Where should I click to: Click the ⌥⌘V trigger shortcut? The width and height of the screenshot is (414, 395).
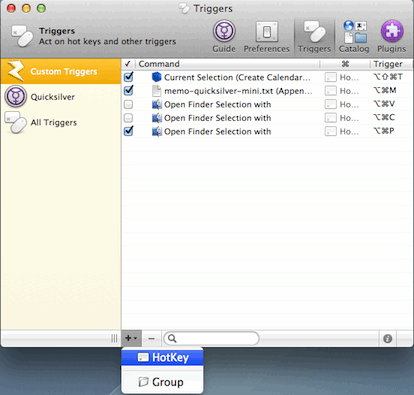pos(384,104)
